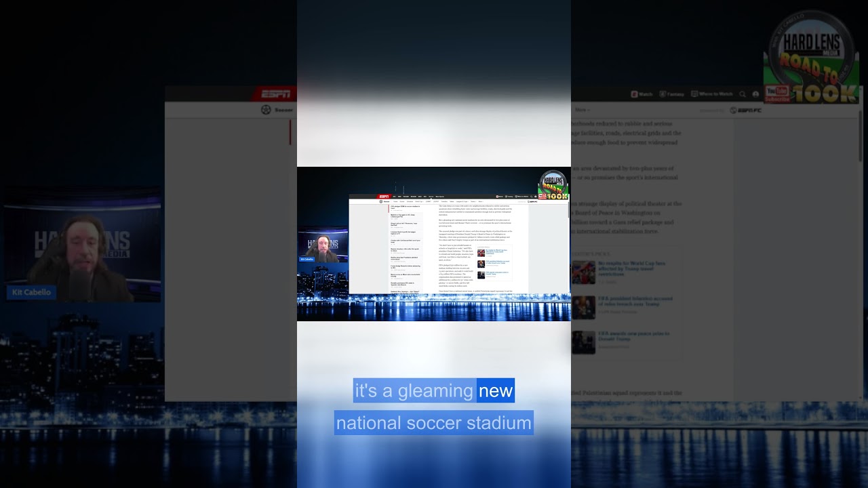Click the dimmed thumbnail beside the peace prize headline
868x488 pixels.
[583, 342]
